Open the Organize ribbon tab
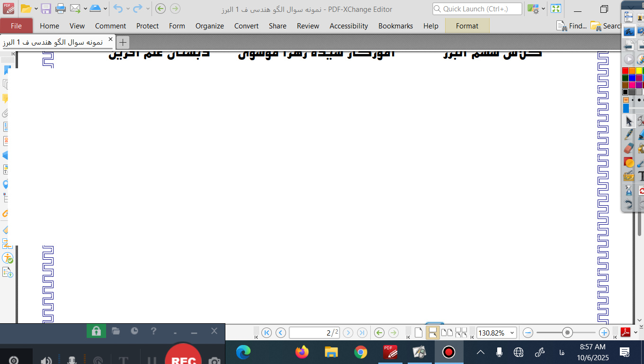Screen dimensions: 644x364 [x=209, y=26]
